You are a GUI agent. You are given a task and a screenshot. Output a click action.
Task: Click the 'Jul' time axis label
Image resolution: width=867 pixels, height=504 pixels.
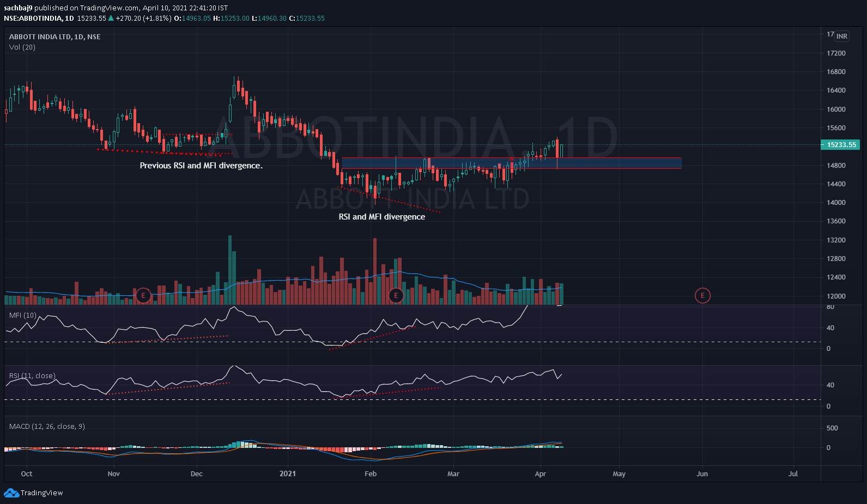(793, 473)
